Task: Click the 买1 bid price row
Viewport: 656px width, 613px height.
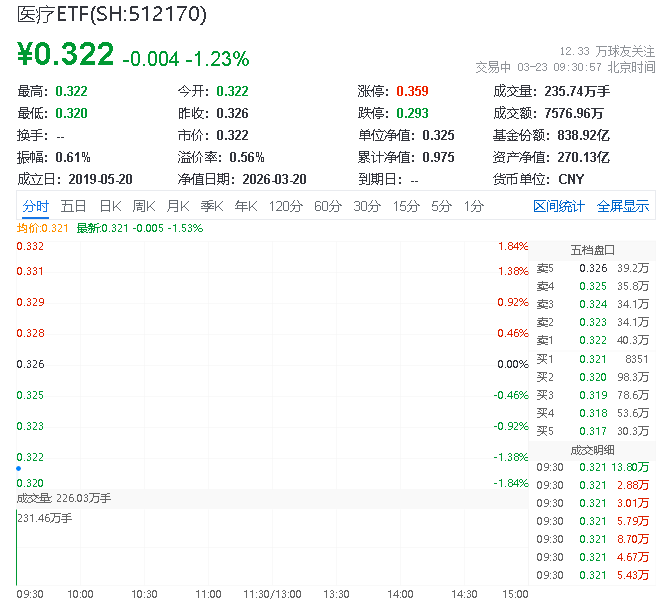Action: click(x=592, y=358)
